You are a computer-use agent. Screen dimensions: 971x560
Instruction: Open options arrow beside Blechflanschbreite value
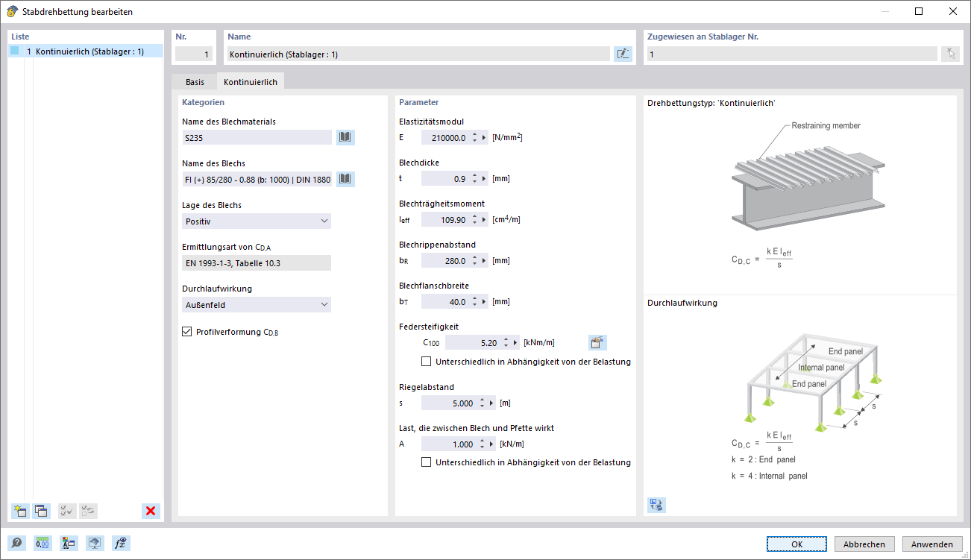(484, 301)
